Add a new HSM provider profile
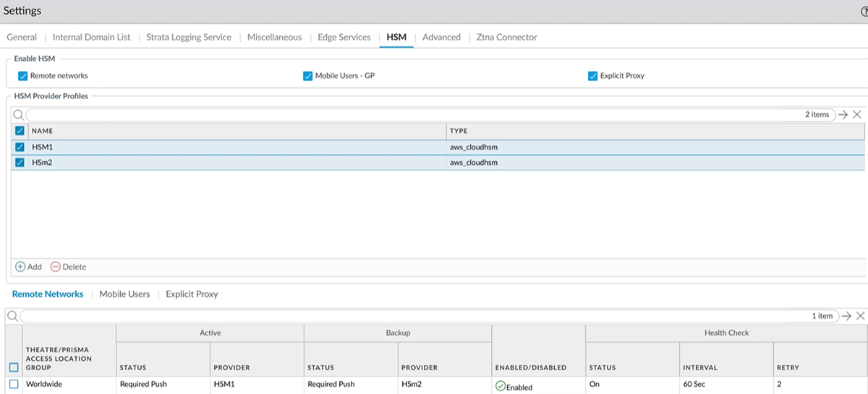 tap(29, 267)
